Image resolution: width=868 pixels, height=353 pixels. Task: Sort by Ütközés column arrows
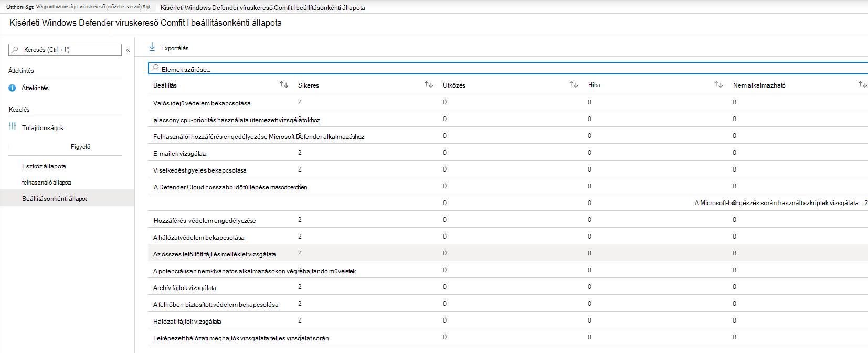tap(574, 84)
